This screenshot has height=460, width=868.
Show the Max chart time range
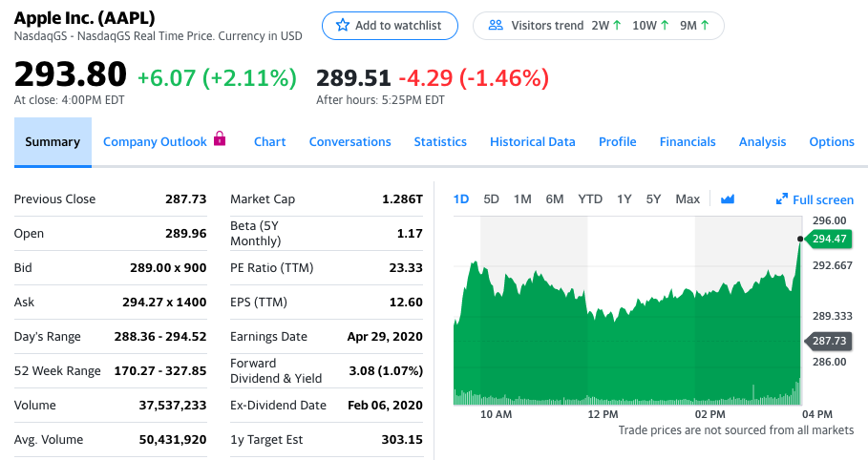click(688, 199)
